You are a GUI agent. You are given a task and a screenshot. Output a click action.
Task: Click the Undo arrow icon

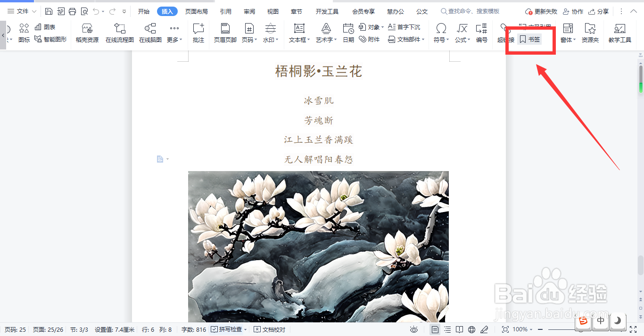[x=96, y=11]
